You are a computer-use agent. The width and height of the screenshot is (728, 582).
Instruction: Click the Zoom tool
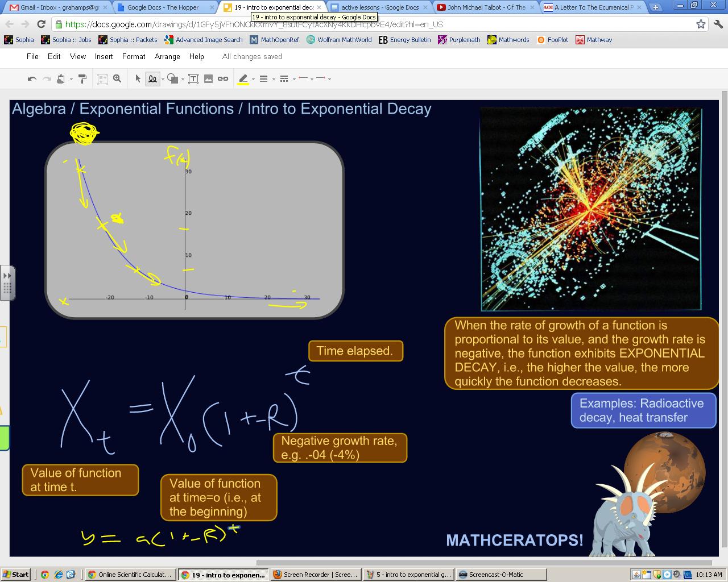(117, 78)
